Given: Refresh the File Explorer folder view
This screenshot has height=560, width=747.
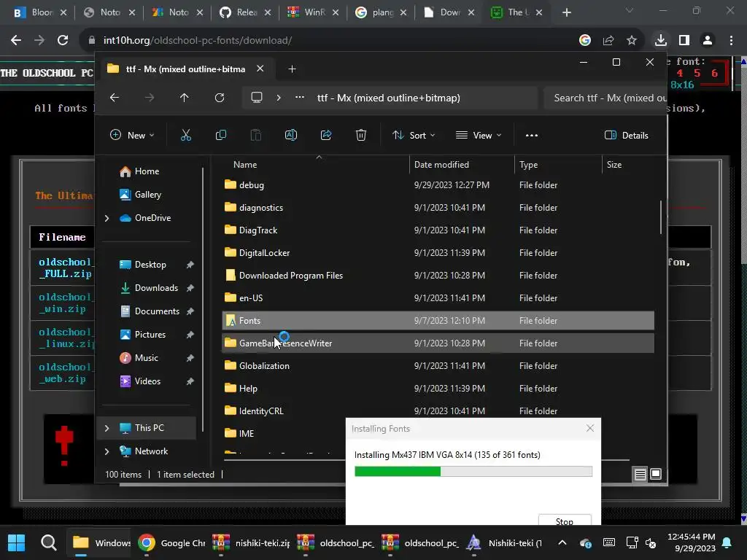Looking at the screenshot, I should click(220, 98).
